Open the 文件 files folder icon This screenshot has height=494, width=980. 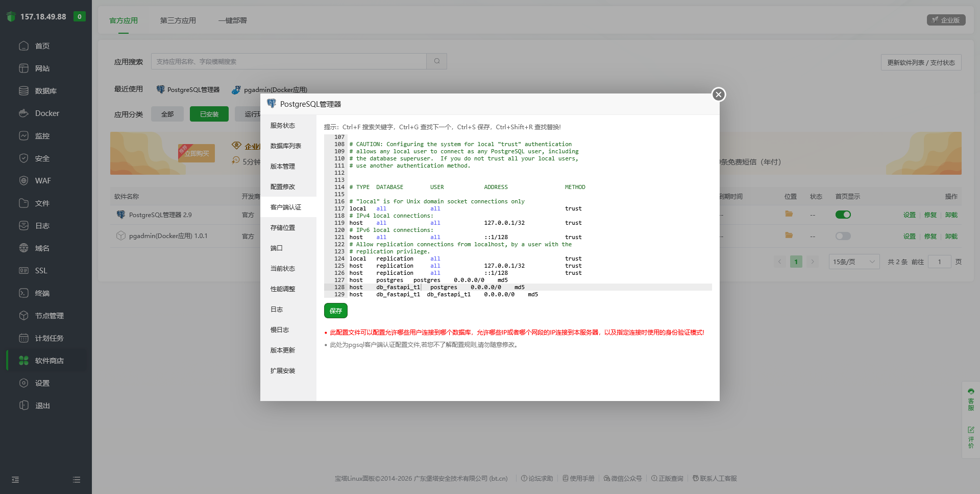point(23,203)
